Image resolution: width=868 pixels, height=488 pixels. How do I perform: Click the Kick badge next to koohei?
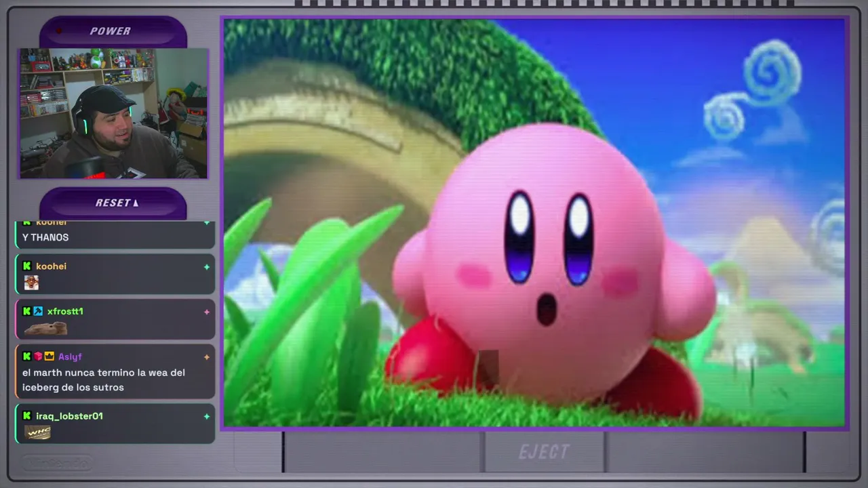[27, 266]
